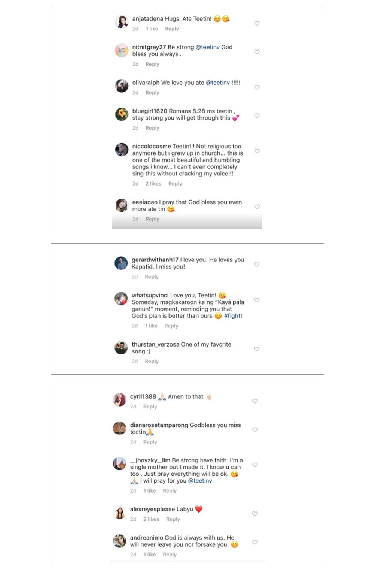Image resolution: width=375 pixels, height=588 pixels.
Task: Open dianarosetamparong's profile from the username
Action: [159, 425]
